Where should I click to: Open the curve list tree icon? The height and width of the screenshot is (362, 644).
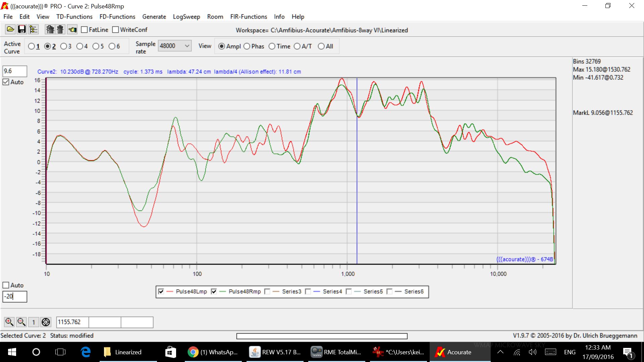pyautogui.click(x=34, y=29)
